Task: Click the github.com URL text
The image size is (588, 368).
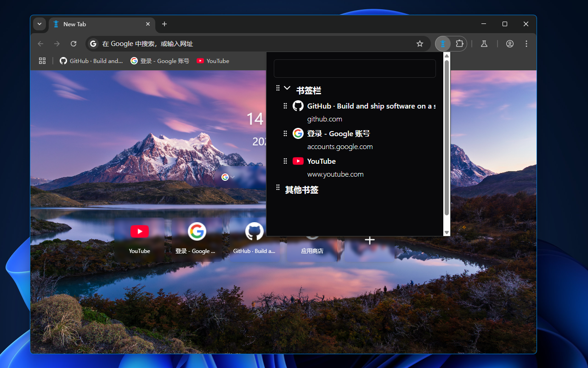Action: point(325,119)
